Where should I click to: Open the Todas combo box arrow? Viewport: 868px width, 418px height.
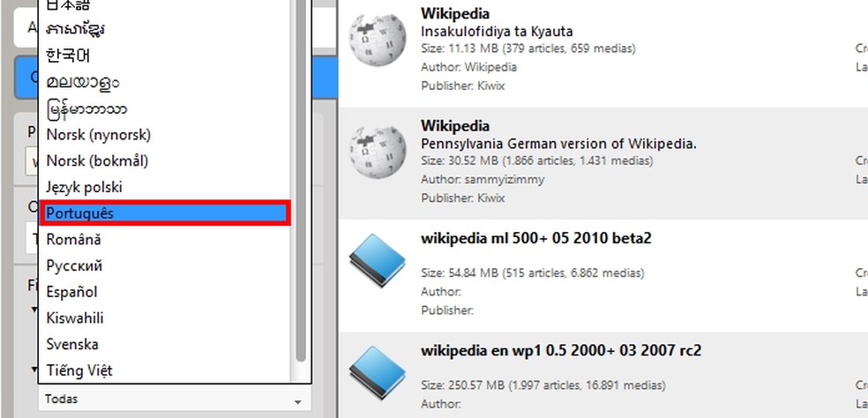pyautogui.click(x=298, y=402)
